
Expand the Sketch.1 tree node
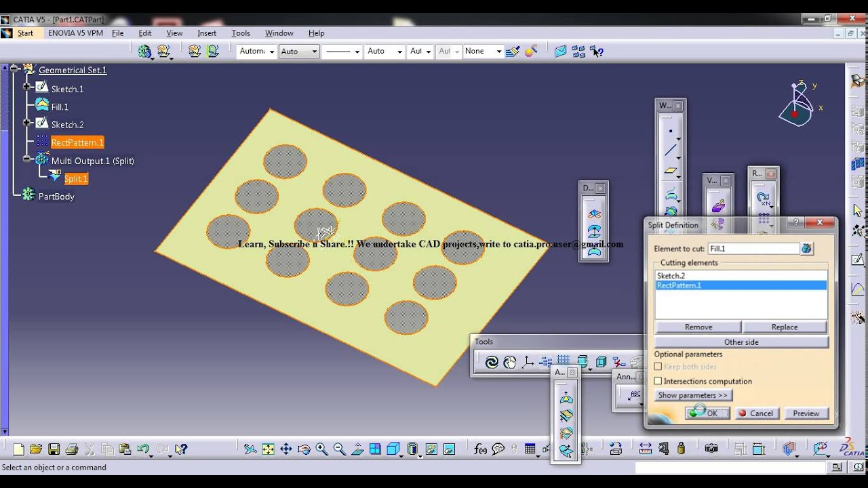tap(27, 87)
